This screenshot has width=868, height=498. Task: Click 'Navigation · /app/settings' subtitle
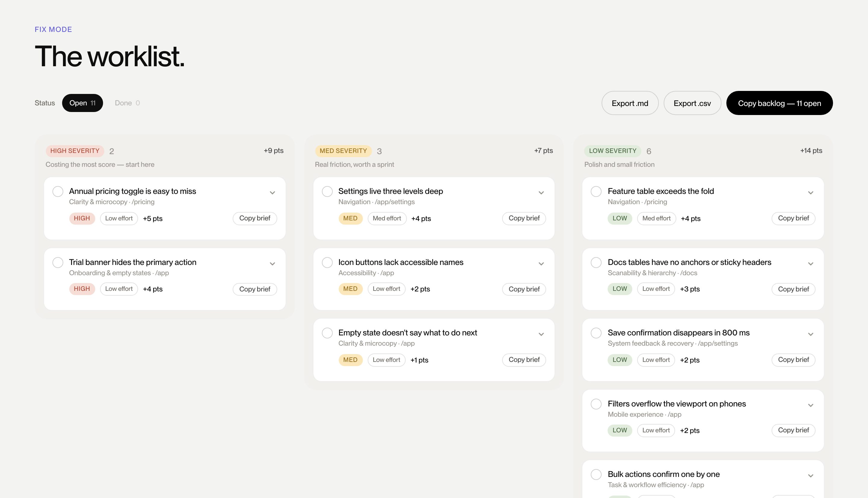(x=376, y=202)
